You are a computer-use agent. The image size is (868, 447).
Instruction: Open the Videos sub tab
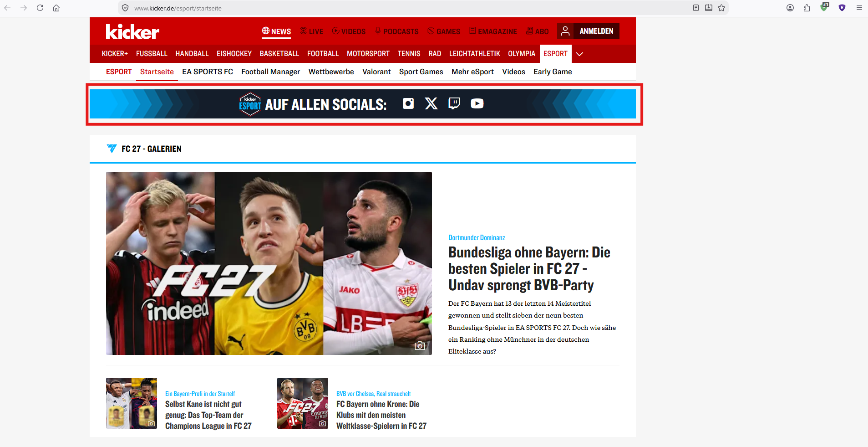[513, 72]
